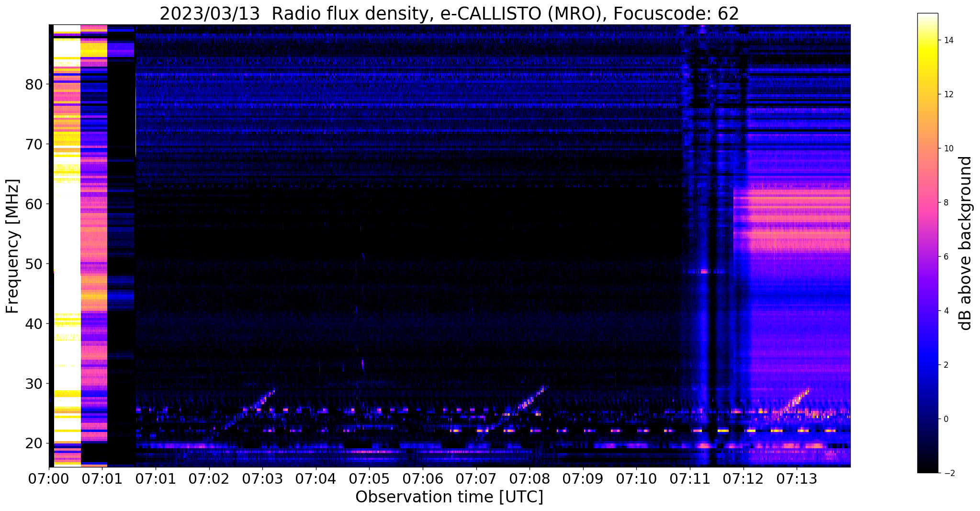Click the 'Observation time [UTC]' axis label
The height and width of the screenshot is (511, 980).
click(x=449, y=497)
